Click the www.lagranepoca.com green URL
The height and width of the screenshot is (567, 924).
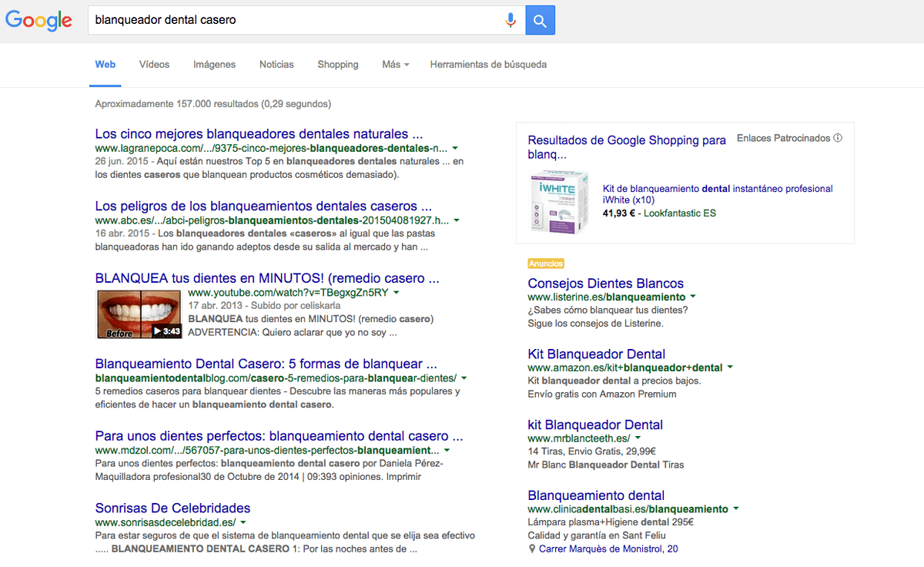click(272, 148)
